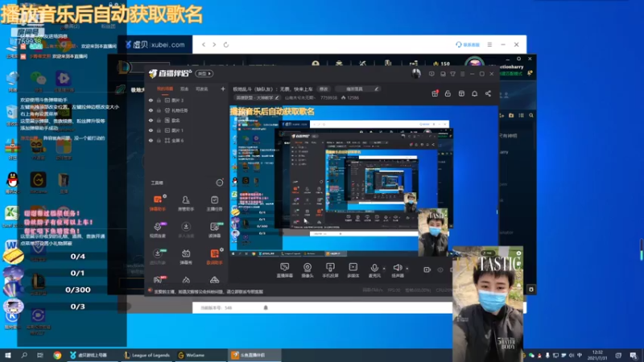Viewport: 644px width, 362px height.
Task: Lock the 图片 3 layer
Action: pyautogui.click(x=159, y=100)
